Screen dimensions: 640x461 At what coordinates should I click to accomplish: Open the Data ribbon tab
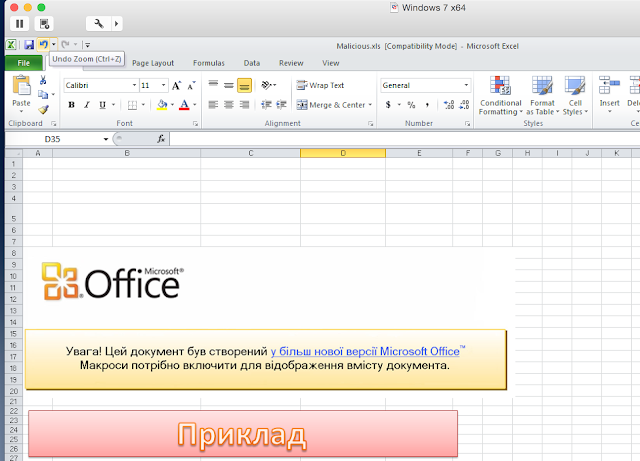click(252, 63)
